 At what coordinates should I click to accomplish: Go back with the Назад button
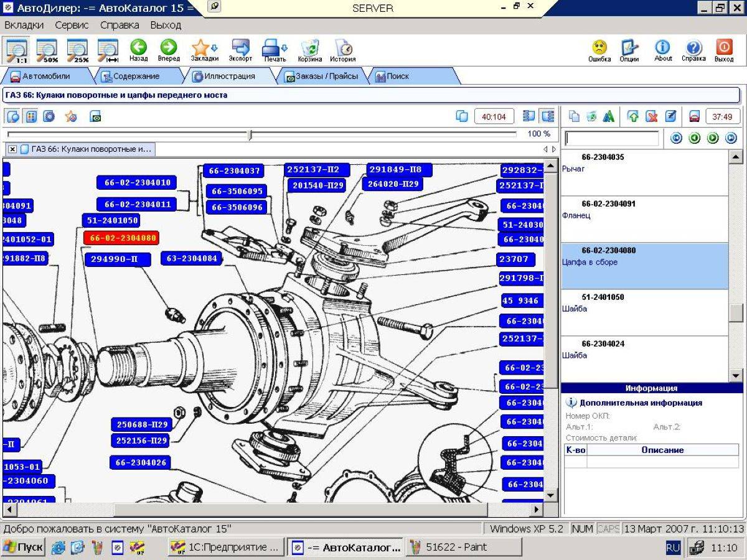[x=138, y=50]
